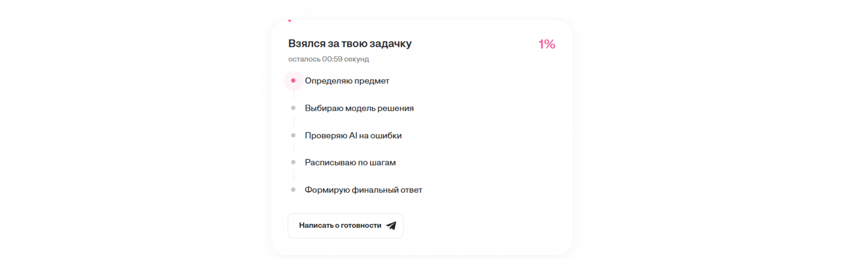Viewport: 868px width, 259px height.
Task: Click the pink active dot beside Определяю предмет
Action: tap(293, 81)
